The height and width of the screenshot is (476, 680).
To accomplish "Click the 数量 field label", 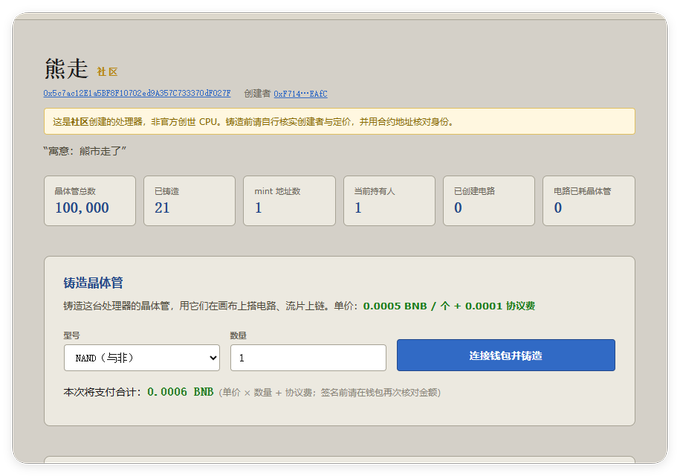I will pyautogui.click(x=238, y=335).
